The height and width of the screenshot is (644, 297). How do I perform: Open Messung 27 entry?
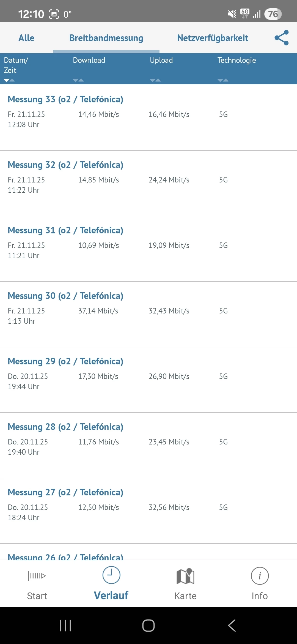point(148,511)
